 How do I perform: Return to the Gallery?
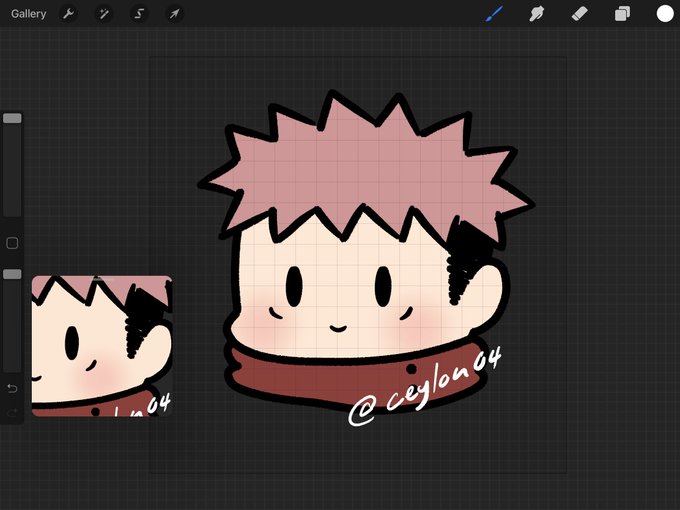tap(29, 14)
